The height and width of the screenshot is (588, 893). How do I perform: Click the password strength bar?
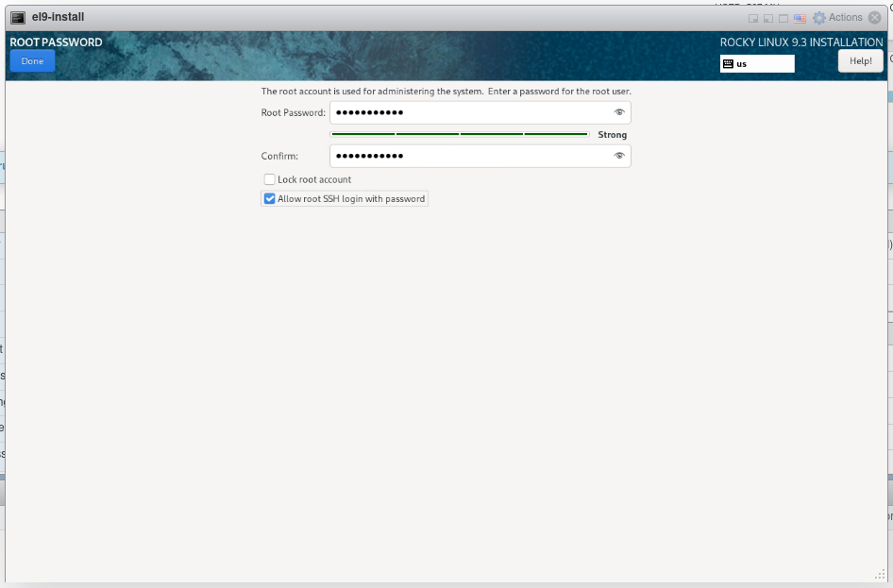[x=459, y=134]
